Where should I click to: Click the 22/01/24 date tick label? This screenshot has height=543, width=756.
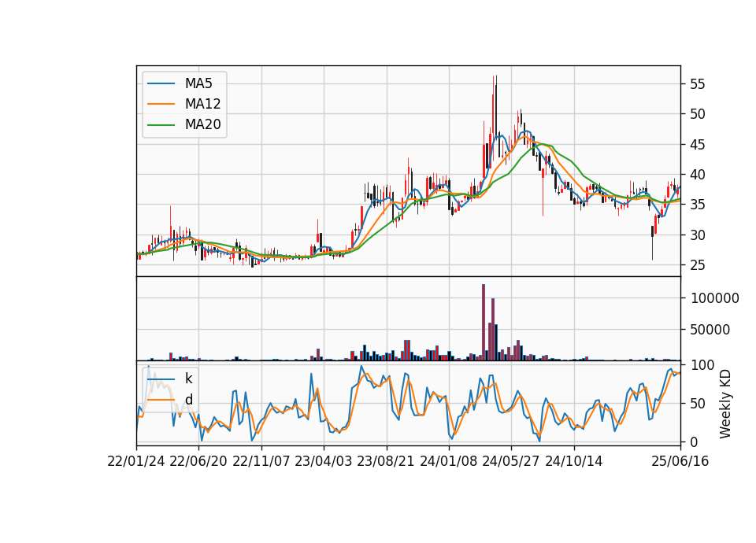coord(136,461)
